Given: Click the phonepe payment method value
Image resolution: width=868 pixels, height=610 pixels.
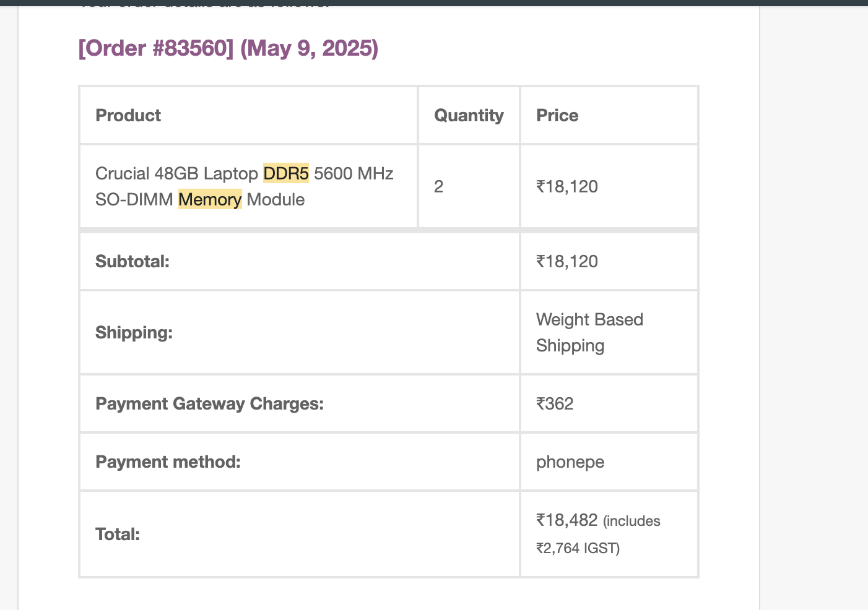Looking at the screenshot, I should (570, 462).
